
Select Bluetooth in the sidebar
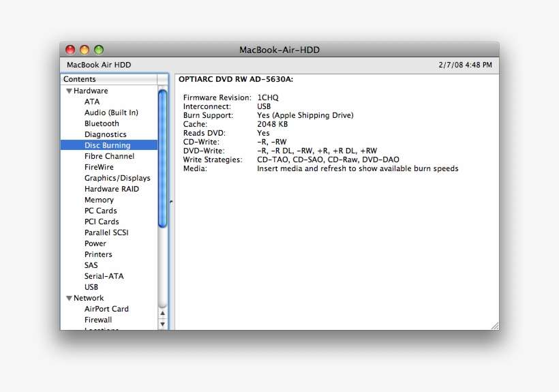pos(102,123)
